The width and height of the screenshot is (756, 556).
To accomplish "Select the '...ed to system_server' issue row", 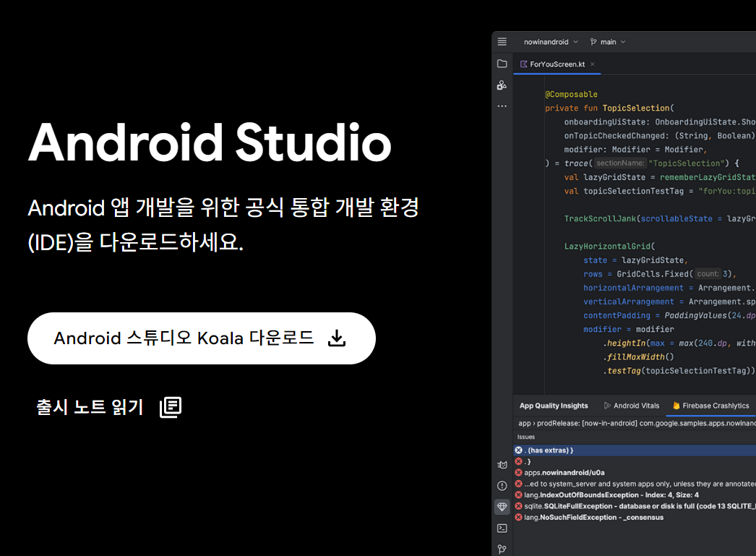I will click(635, 484).
